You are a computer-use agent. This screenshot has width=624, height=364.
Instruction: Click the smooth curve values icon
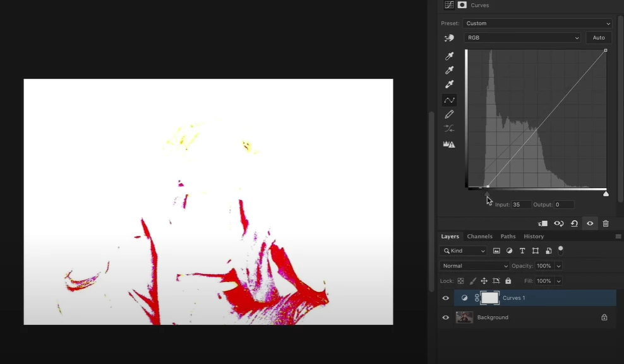click(x=449, y=128)
